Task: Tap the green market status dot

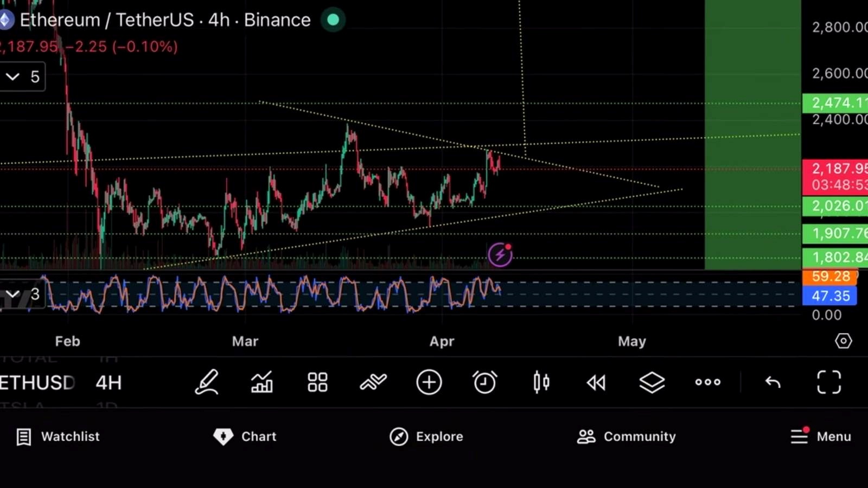Action: (x=333, y=20)
